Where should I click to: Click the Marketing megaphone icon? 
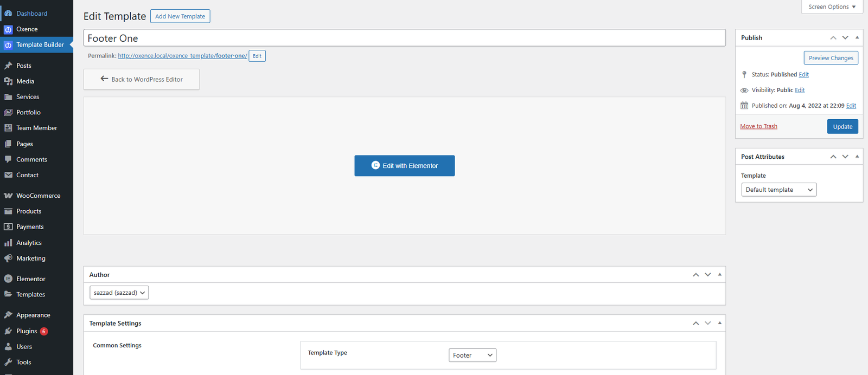pyautogui.click(x=8, y=258)
